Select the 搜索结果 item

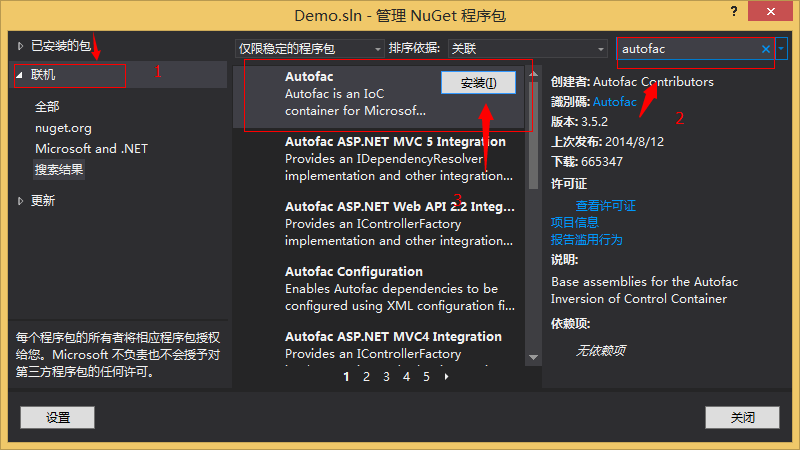pyautogui.click(x=59, y=169)
